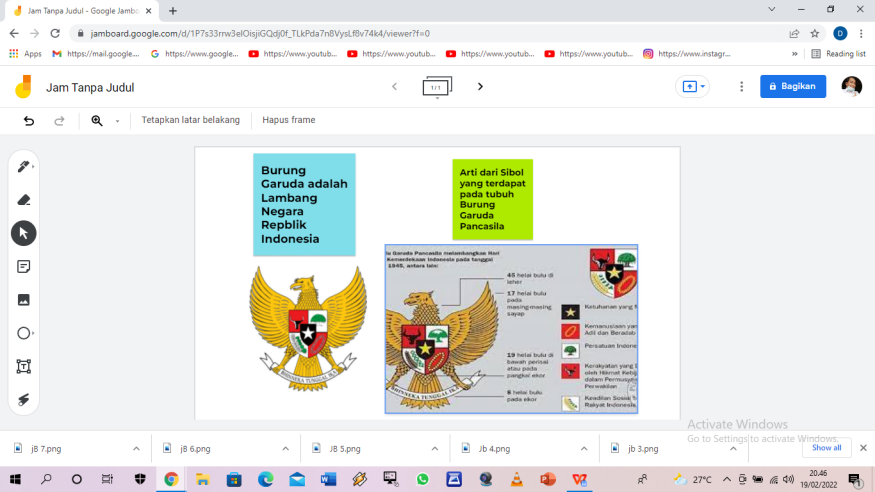Screen dimensions: 875x492
Task: Select the Pen tool in Jamboard sidebar
Action: [x=23, y=166]
